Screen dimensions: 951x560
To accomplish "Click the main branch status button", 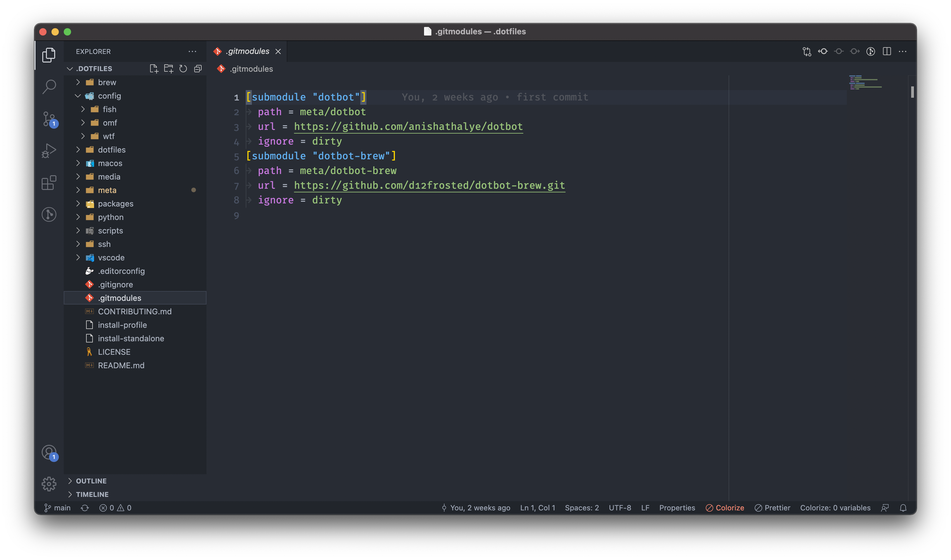I will [x=57, y=508].
